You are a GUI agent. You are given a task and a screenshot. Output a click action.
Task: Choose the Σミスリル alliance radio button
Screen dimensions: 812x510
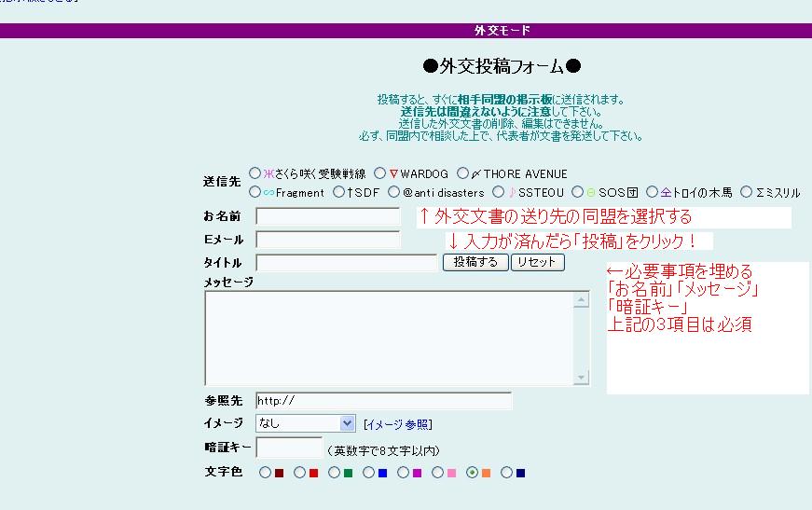point(746,192)
